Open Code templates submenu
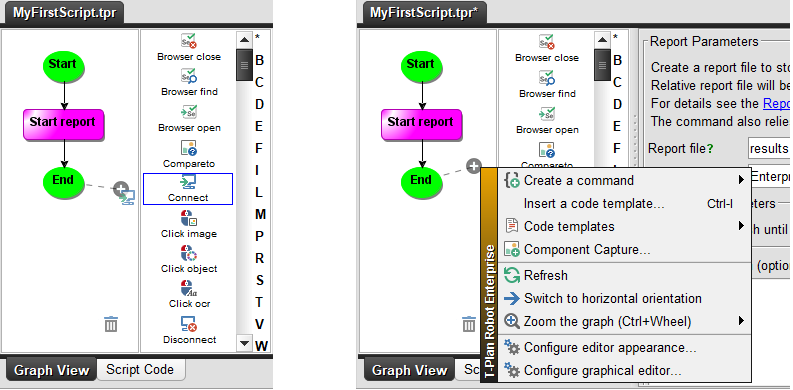Screen dimensions: 793x390 pos(624,227)
